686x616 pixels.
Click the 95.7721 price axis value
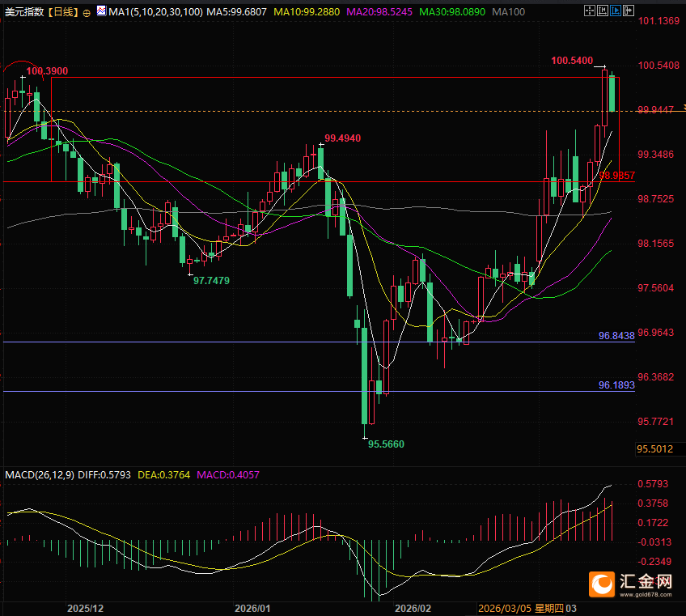[x=656, y=422]
